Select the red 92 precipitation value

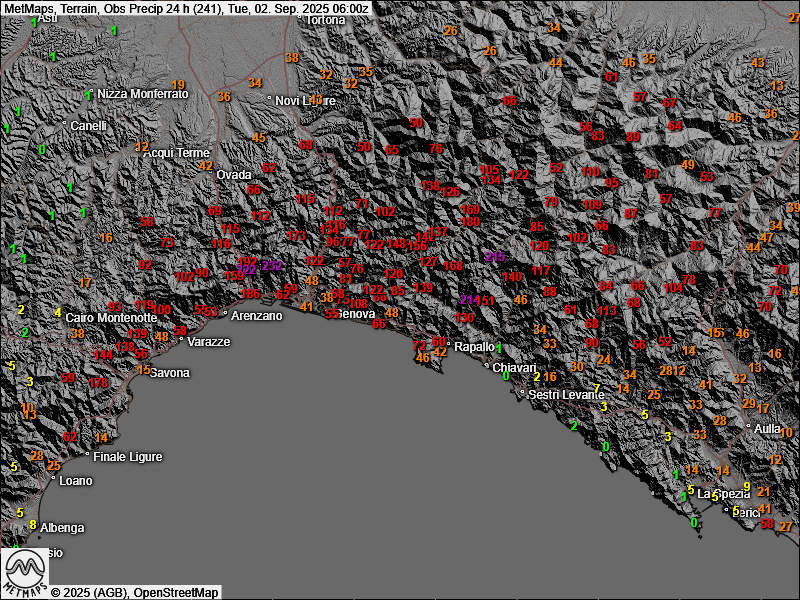pyautogui.click(x=145, y=264)
